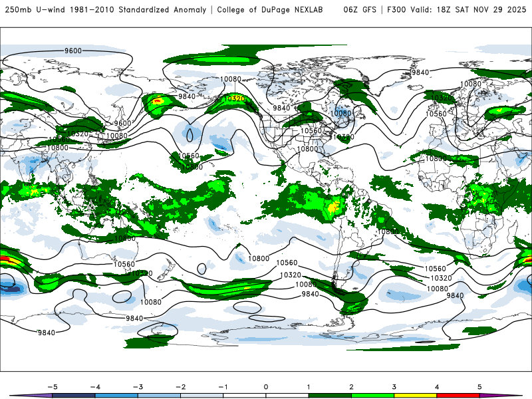Click the '-2' colorbar tick label

[x=180, y=387]
